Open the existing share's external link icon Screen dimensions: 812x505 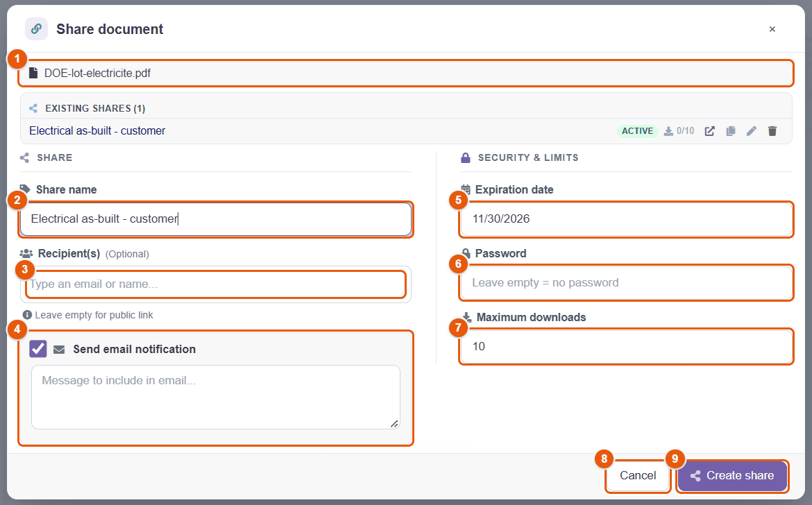tap(709, 131)
